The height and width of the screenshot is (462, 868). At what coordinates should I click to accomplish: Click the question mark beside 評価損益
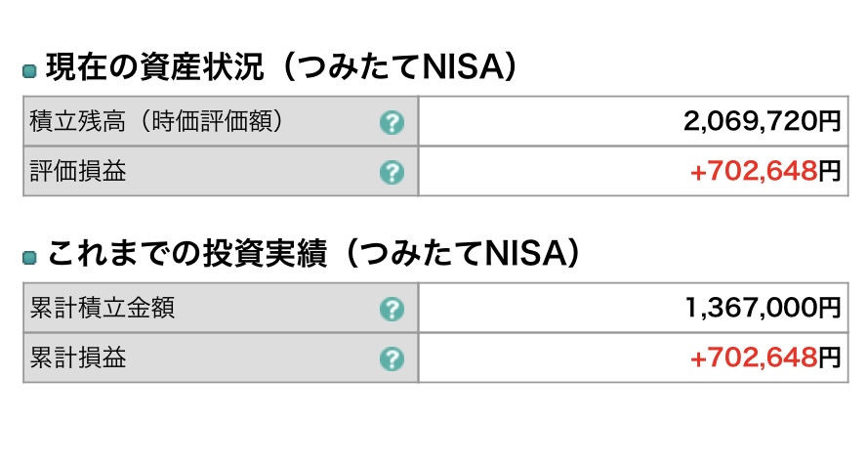click(392, 172)
